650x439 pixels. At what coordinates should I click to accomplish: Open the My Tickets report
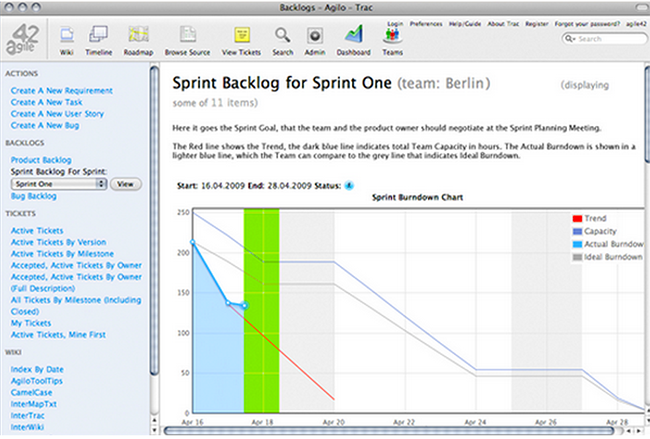click(x=31, y=323)
